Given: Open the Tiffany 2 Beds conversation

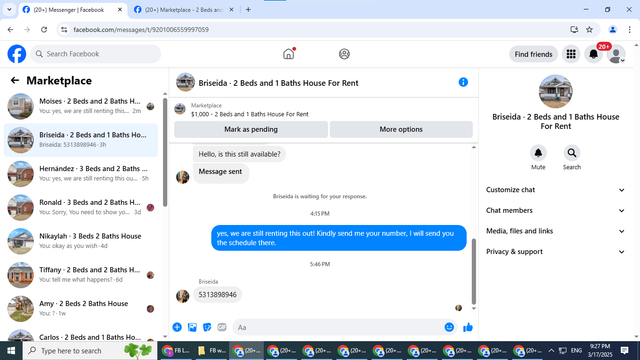Looking at the screenshot, I should 81,275.
